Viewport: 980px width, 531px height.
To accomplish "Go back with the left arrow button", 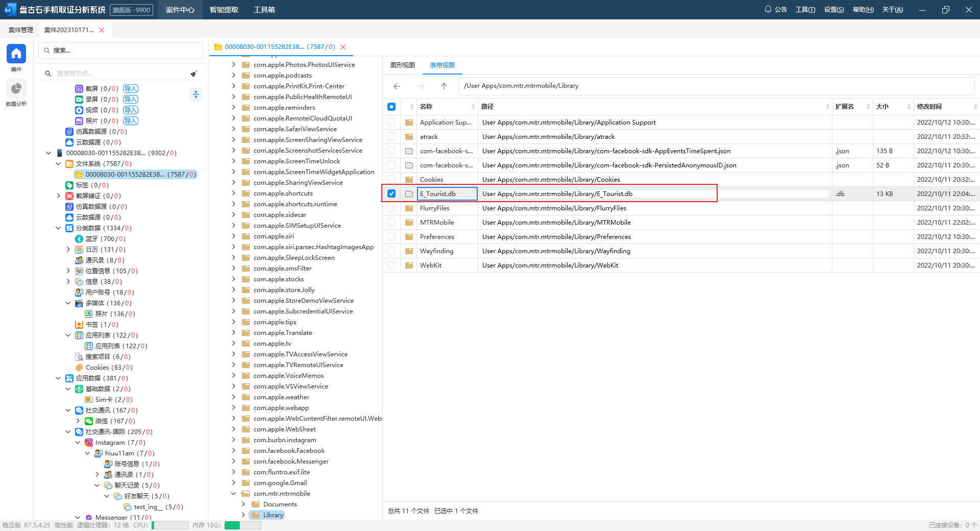I will pyautogui.click(x=397, y=86).
